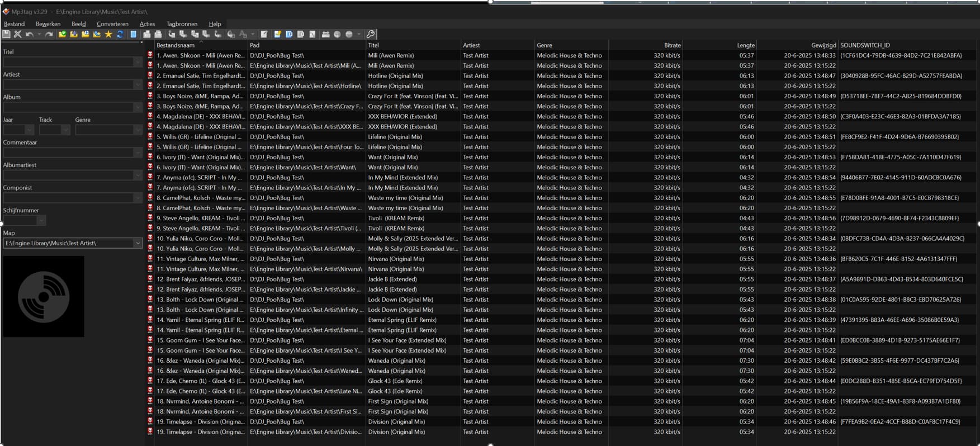
Task: Click SOUNDSWITCH_ID '{F7FEA9B2-0EA2-4CCF-B88D-C0AF8C17F4C9}'
Action: click(x=900, y=421)
